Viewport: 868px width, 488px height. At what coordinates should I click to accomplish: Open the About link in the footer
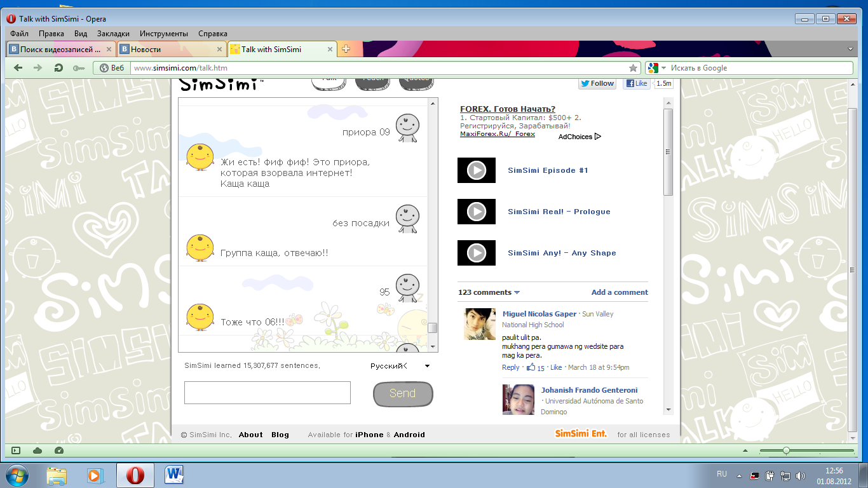(x=250, y=435)
